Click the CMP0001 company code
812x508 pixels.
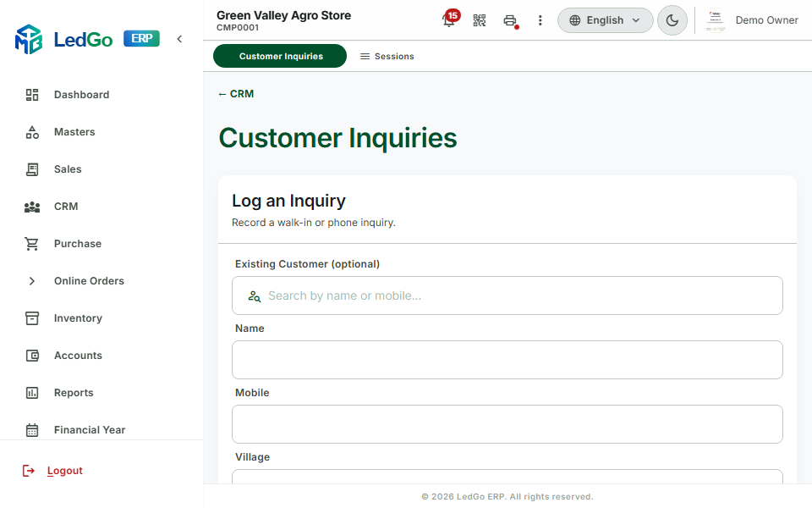pos(238,27)
